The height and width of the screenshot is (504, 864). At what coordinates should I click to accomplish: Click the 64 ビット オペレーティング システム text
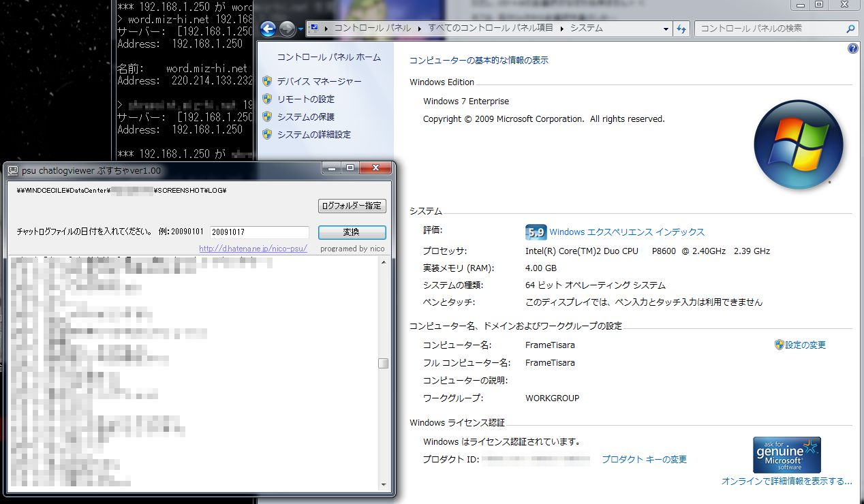coord(596,285)
